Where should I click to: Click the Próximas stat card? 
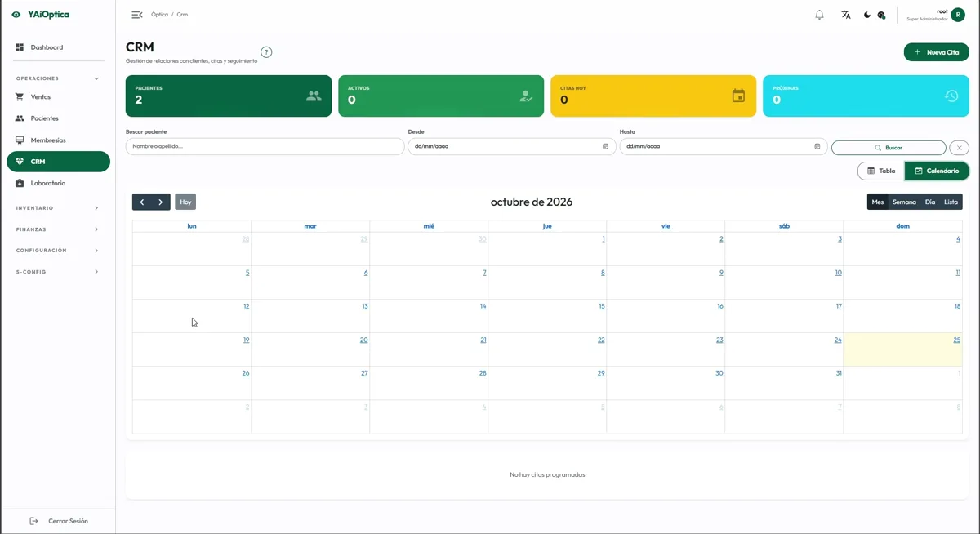coord(866,96)
